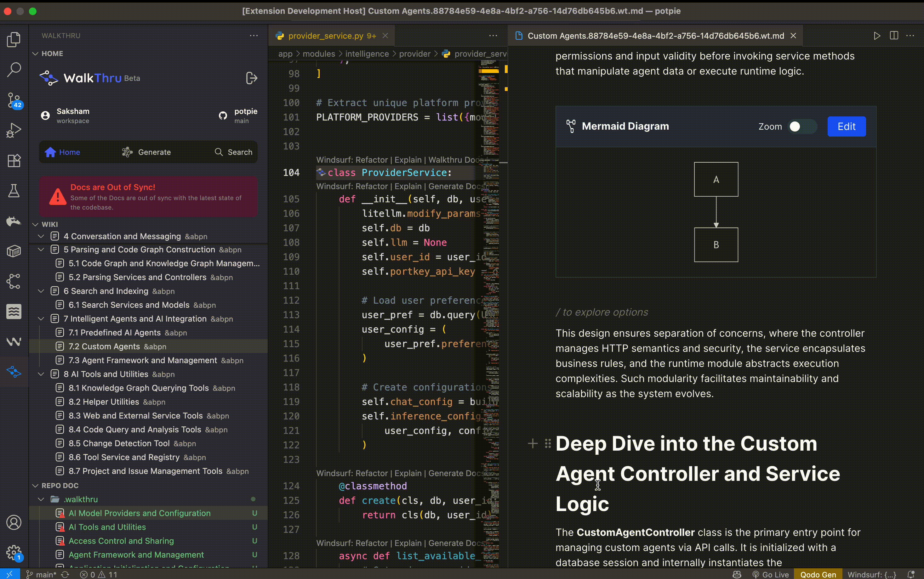Click the WalkThru logout icon
Viewport: 924px width, 579px height.
coord(251,78)
